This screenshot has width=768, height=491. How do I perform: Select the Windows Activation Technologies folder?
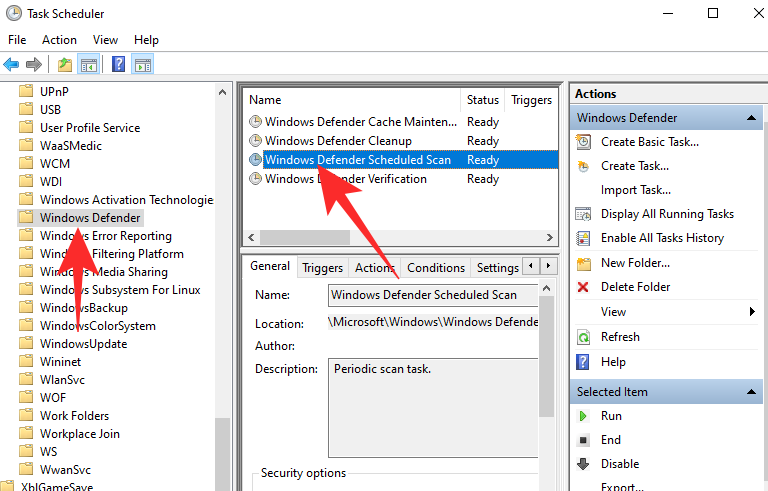point(126,200)
